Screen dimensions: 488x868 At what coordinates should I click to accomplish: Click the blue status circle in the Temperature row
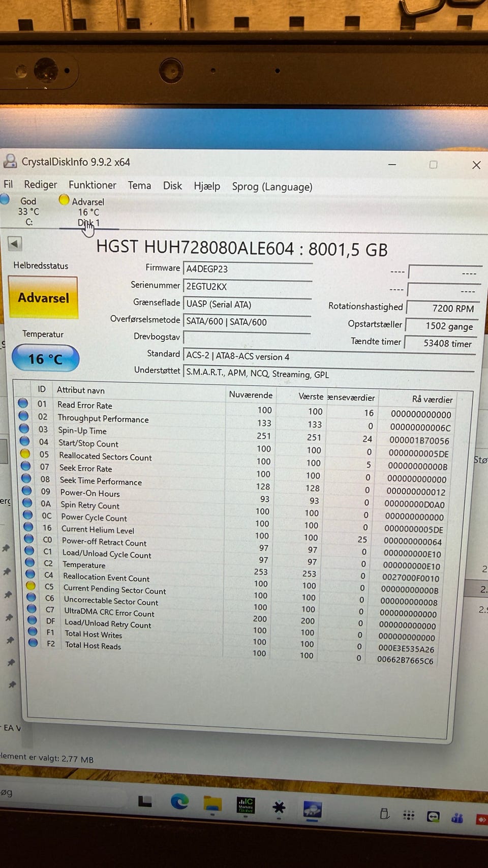tap(29, 562)
